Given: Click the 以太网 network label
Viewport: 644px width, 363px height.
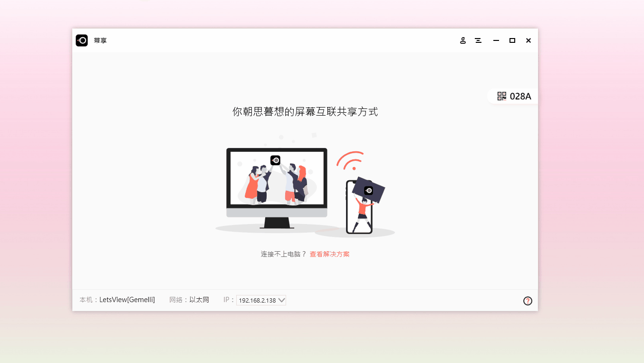Looking at the screenshot, I should [x=200, y=300].
